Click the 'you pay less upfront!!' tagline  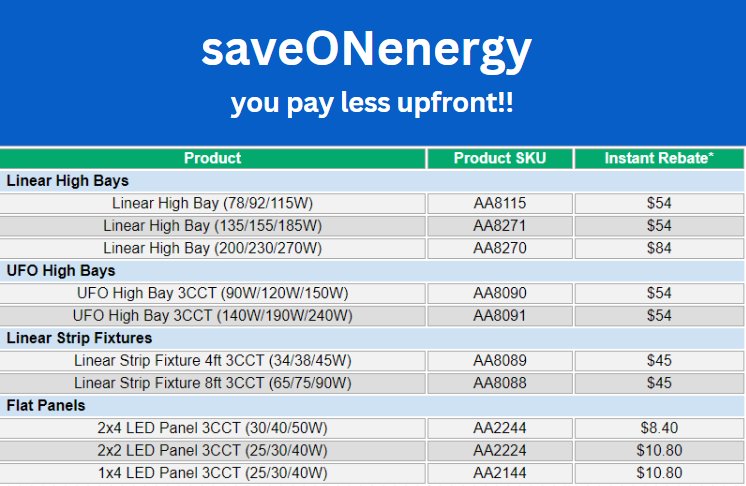pos(372,103)
